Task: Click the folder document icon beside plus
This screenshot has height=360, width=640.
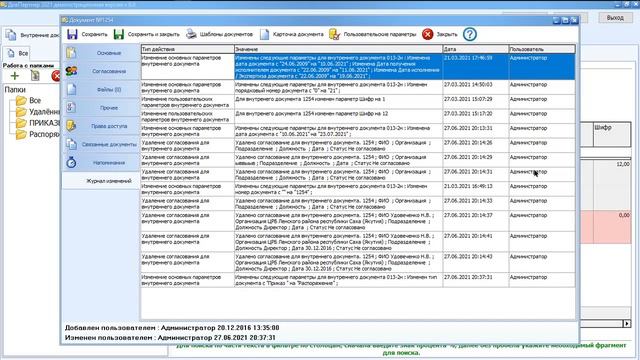Action: 35,76
